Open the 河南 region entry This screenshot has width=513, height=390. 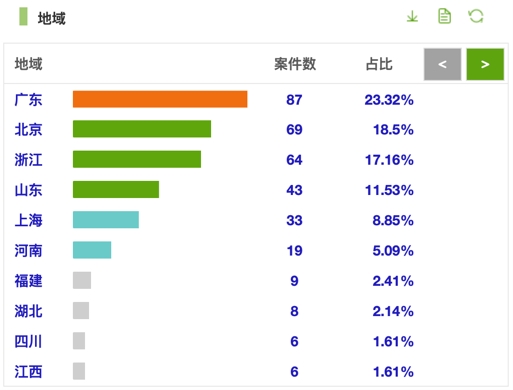[x=28, y=251]
